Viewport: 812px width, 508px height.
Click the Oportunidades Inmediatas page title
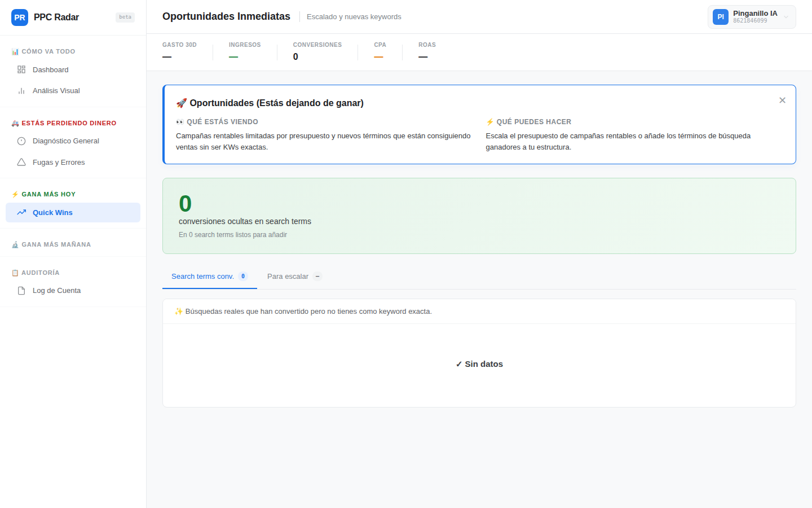226,16
